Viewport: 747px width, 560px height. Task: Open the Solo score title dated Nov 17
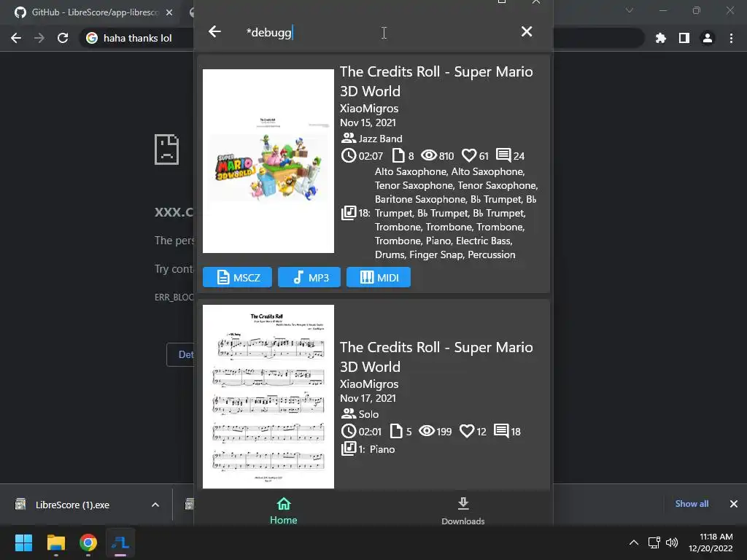(436, 357)
